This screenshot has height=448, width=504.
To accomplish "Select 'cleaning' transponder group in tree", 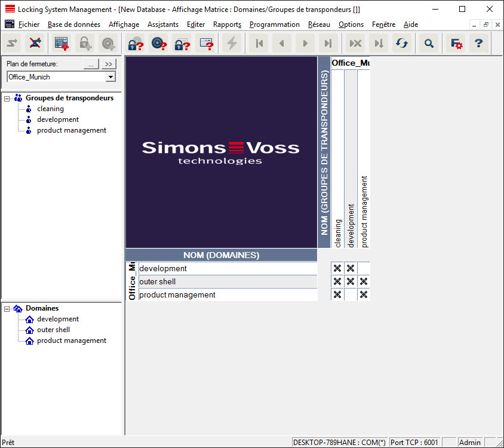I will pos(50,109).
